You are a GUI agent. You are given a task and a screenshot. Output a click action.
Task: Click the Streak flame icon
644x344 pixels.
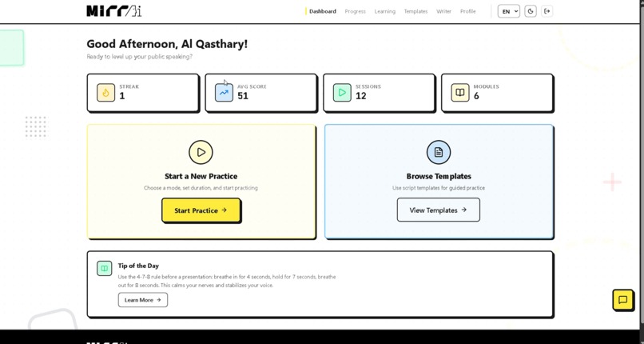(106, 93)
